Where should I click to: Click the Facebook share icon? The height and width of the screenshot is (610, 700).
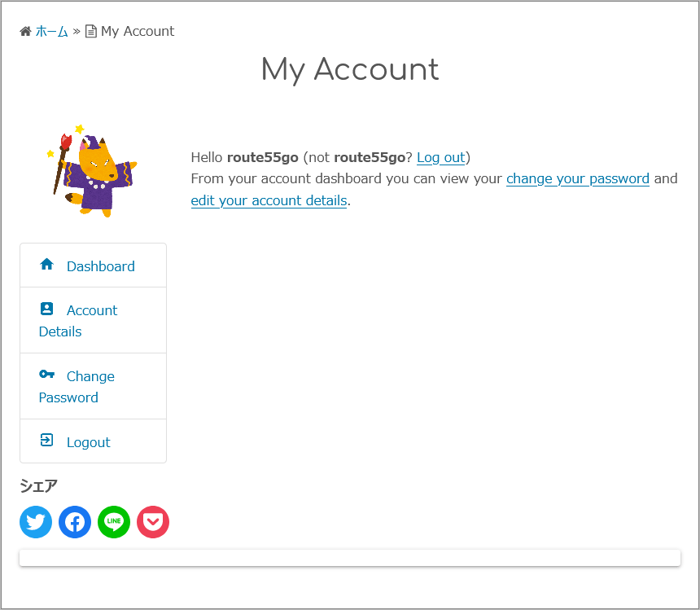[x=75, y=522]
